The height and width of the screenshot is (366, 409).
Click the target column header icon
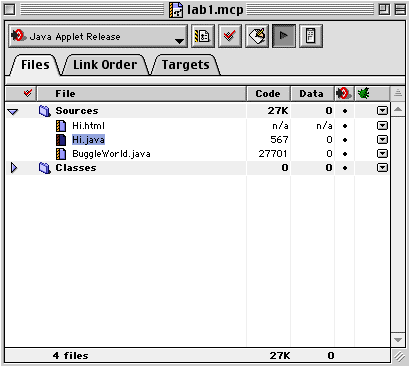tap(344, 93)
